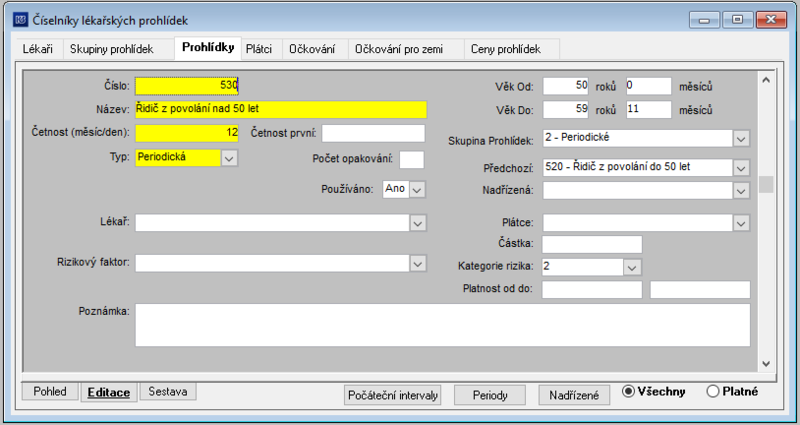The width and height of the screenshot is (800, 425).
Task: Click the Číslo field with 530
Action: tap(187, 86)
